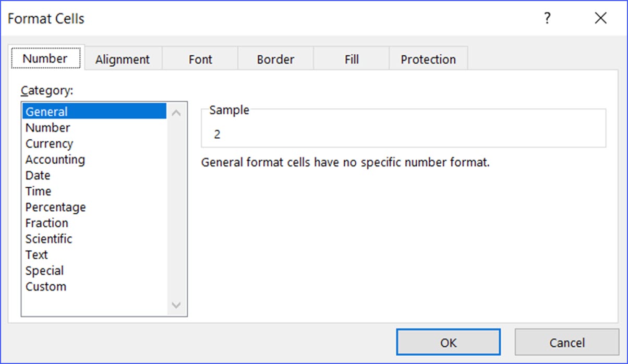The width and height of the screenshot is (628, 364).
Task: Switch to the Alignment tab
Action: [x=123, y=59]
